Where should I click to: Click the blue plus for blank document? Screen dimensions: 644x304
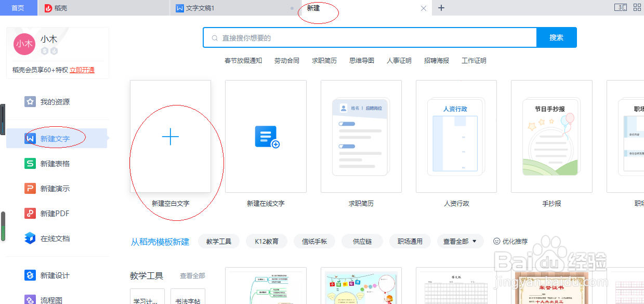coord(170,137)
